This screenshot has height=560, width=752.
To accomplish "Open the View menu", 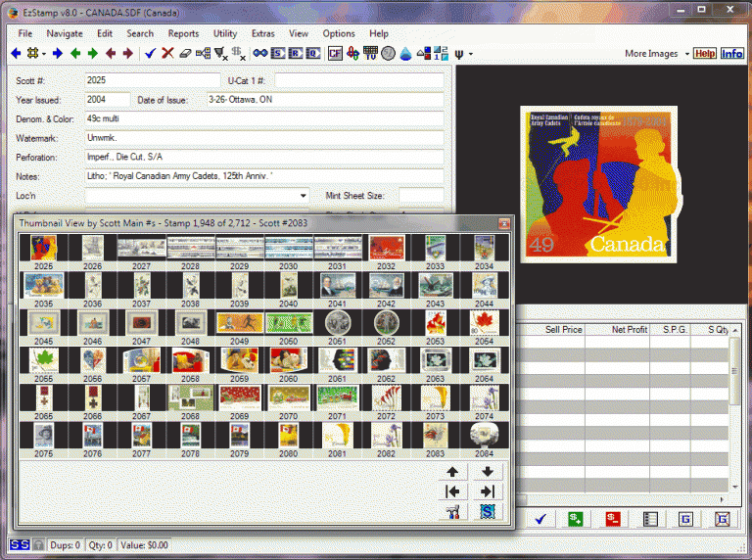I will click(299, 33).
